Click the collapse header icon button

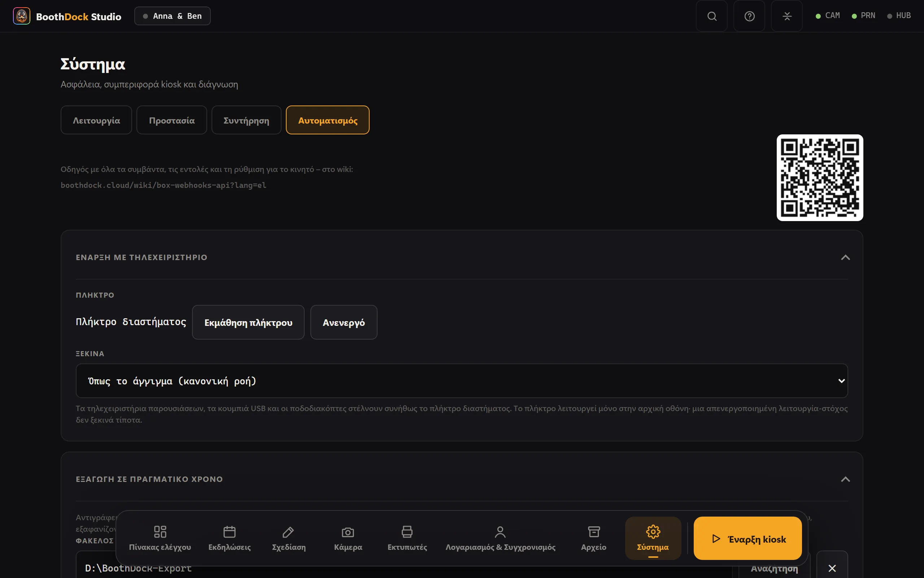pos(786,16)
